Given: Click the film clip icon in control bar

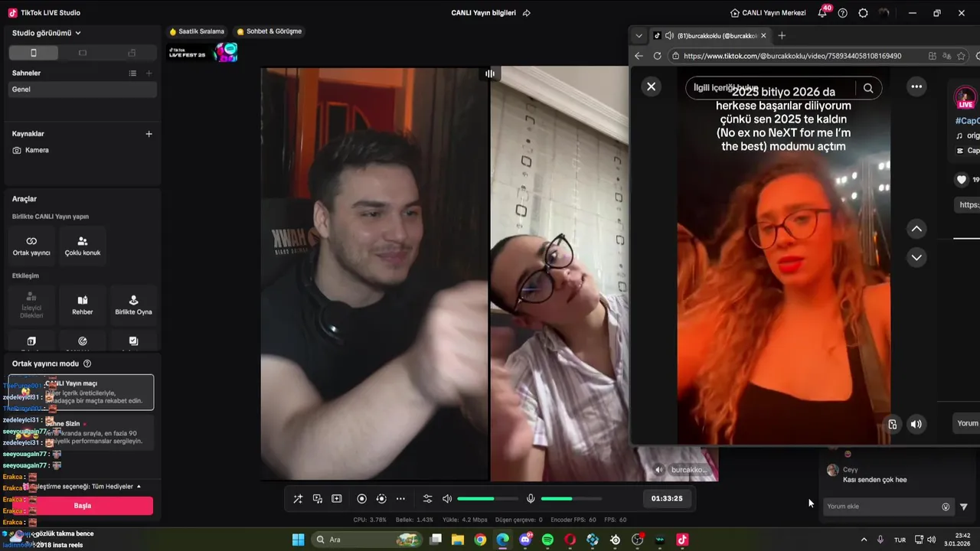Looking at the screenshot, I should pyautogui.click(x=336, y=499).
